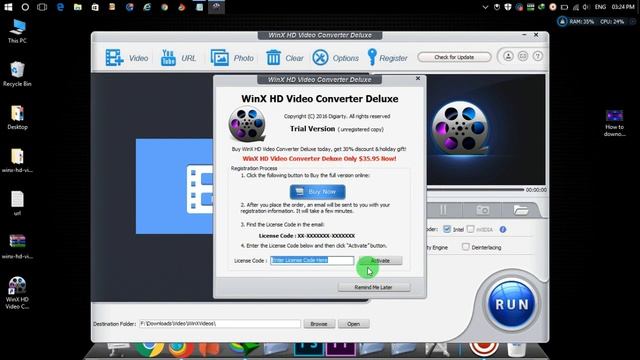The width and height of the screenshot is (640, 360).
Task: Open Chrome from the bottom dock
Action: coord(150,349)
